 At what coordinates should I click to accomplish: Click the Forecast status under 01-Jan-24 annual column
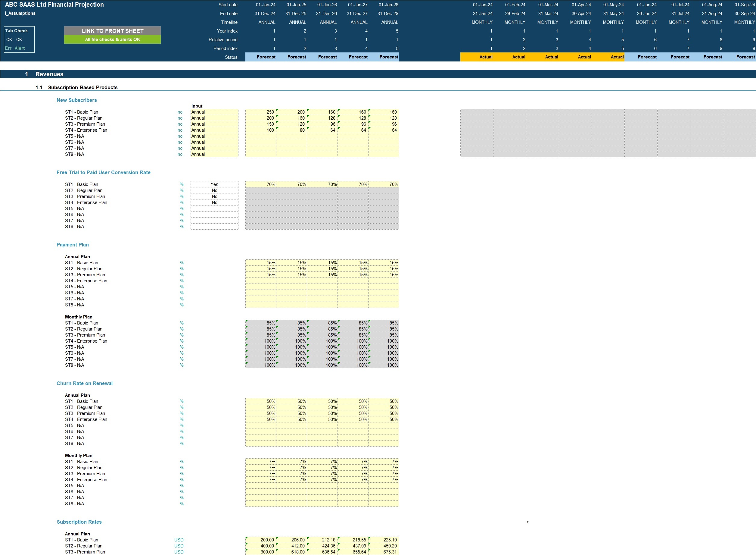(261, 57)
